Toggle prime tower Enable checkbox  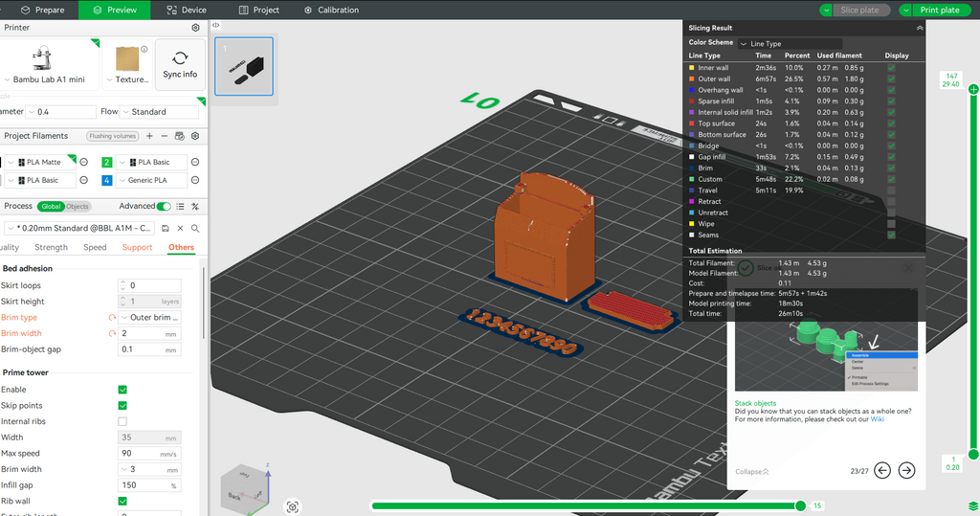click(122, 390)
